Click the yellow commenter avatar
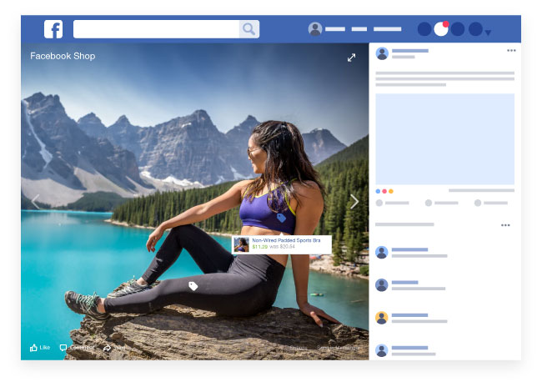Viewport: 542px width, 392px height. pos(382,318)
